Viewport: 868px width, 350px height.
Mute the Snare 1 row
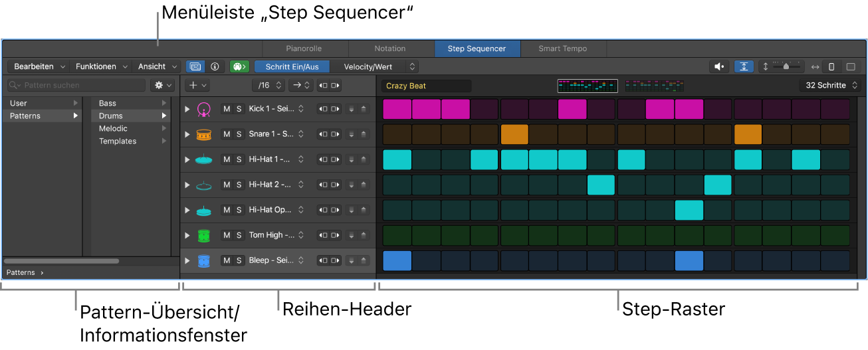pos(227,134)
